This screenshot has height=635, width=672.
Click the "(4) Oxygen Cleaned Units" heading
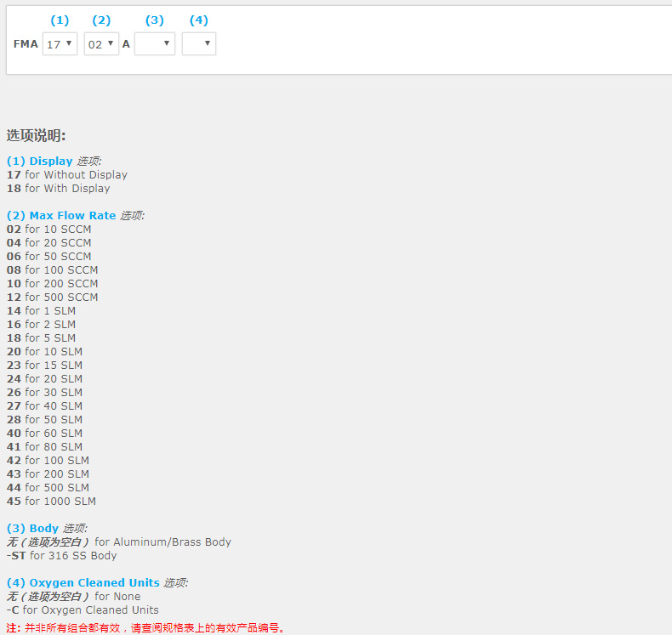pyautogui.click(x=83, y=582)
